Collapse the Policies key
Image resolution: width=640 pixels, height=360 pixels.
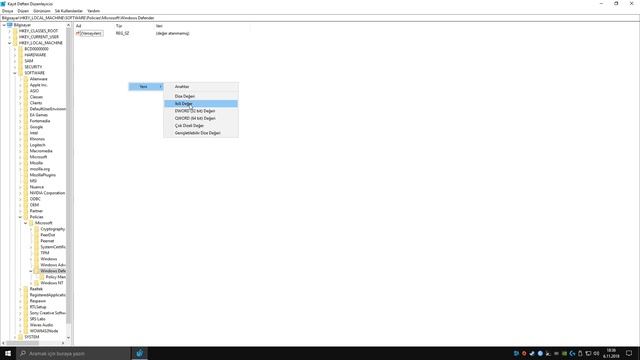pyautogui.click(x=20, y=217)
